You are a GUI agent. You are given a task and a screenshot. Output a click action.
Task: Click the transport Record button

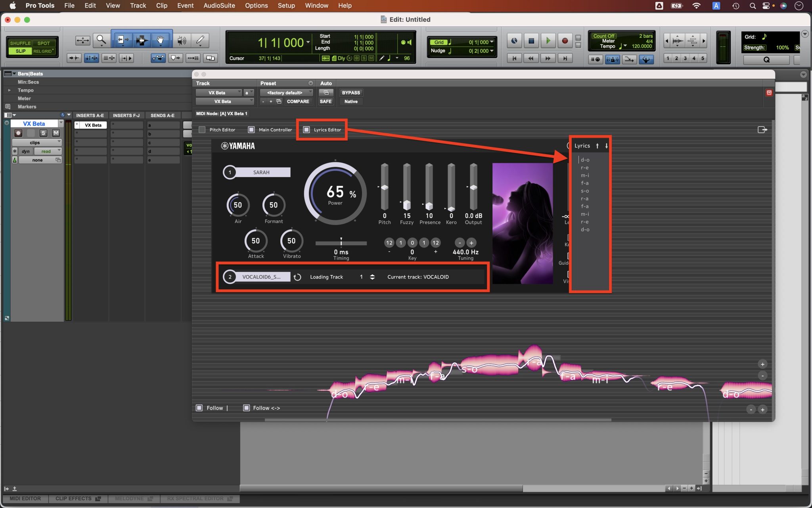coord(565,40)
